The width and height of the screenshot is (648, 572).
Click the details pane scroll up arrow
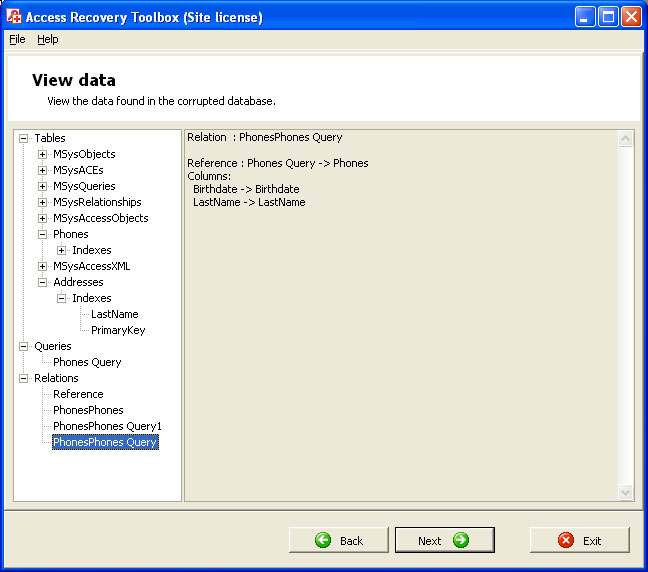(626, 138)
